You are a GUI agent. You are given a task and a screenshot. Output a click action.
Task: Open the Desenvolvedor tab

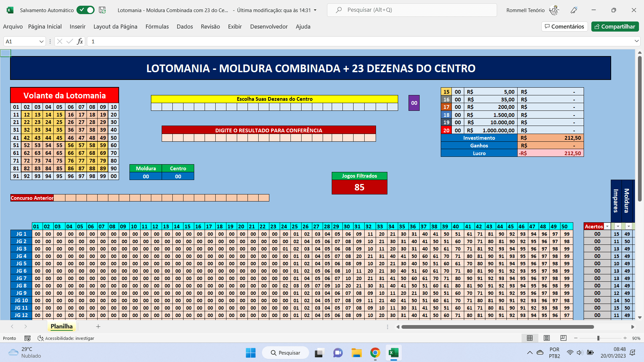pyautogui.click(x=269, y=27)
